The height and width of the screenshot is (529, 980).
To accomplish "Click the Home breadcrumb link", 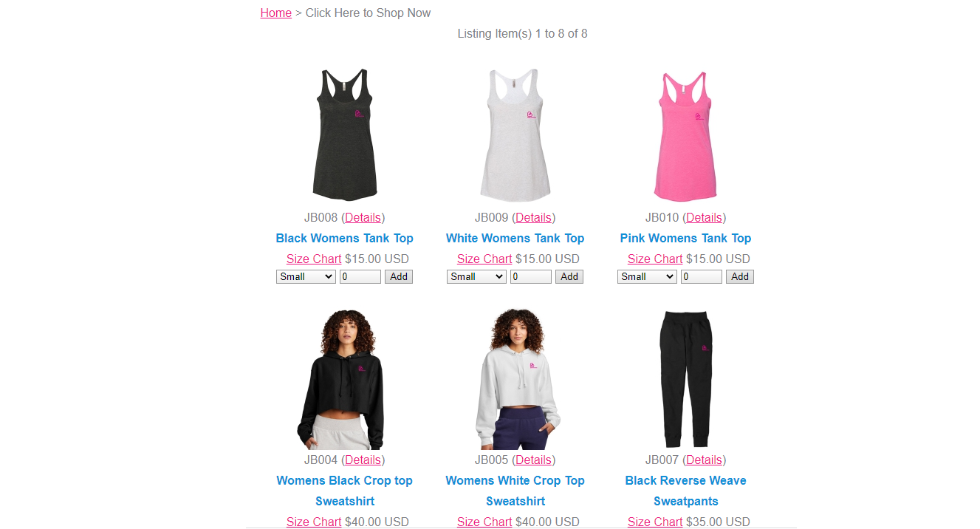I will point(276,13).
